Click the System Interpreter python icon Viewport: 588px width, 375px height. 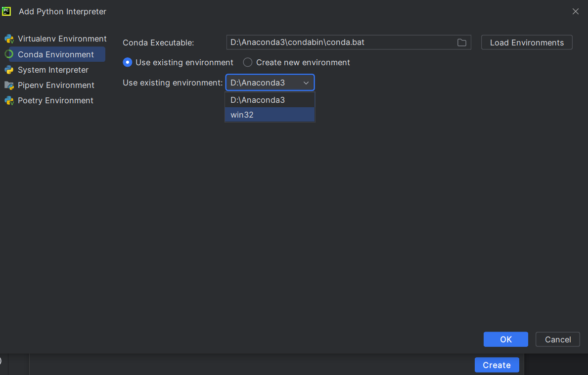click(x=9, y=70)
